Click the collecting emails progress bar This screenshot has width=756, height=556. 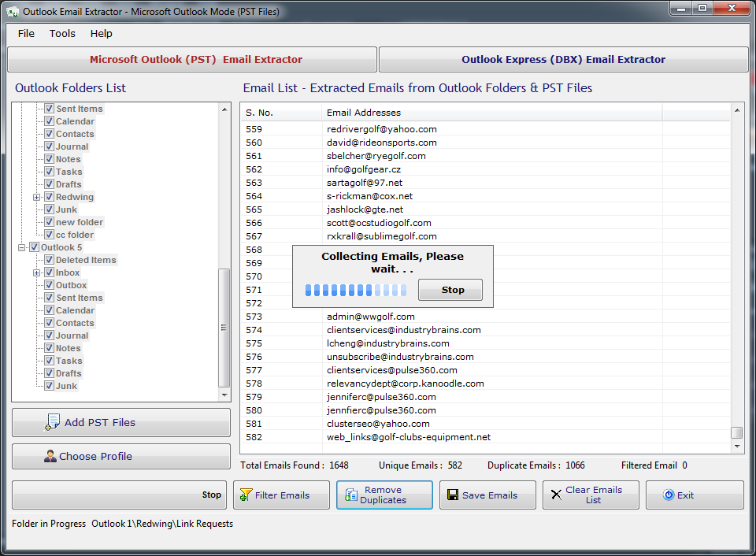[356, 290]
